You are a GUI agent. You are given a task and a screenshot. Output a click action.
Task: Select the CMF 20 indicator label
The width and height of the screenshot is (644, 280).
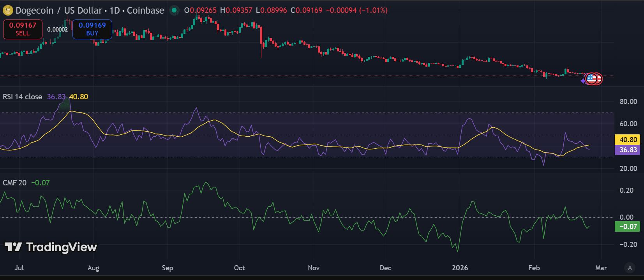point(15,183)
